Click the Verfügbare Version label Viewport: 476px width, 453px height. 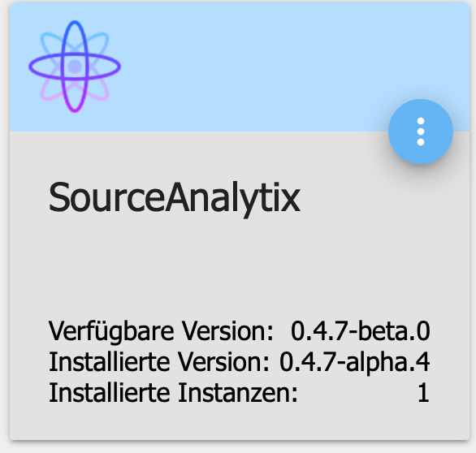[x=161, y=331]
